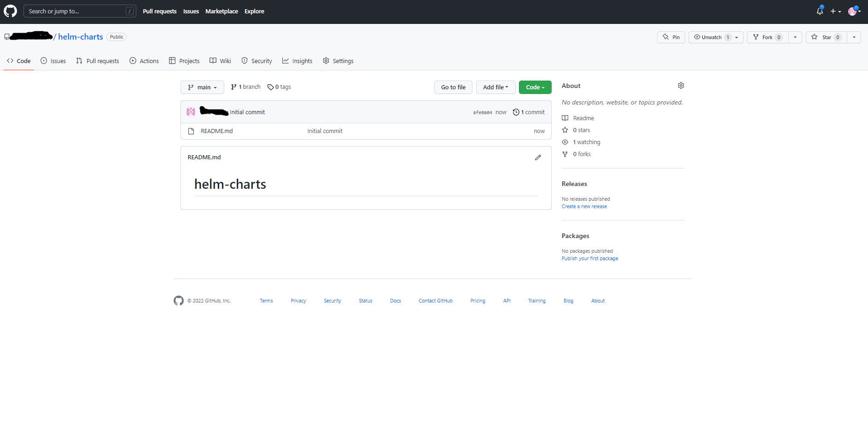868x442 pixels.
Task: Click the footer GitHub logo
Action: pyautogui.click(x=179, y=301)
